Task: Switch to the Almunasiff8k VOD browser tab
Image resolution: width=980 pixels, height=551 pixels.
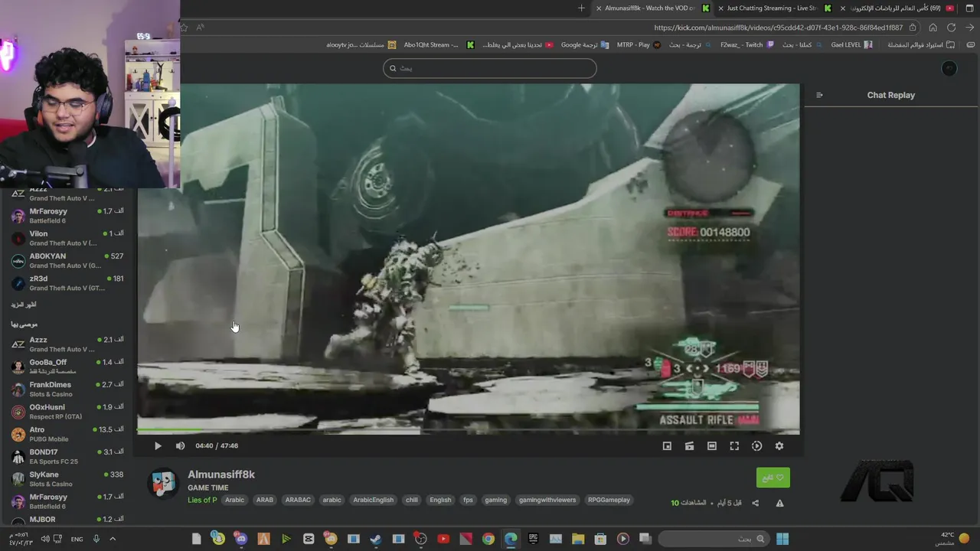Action: tap(652, 8)
